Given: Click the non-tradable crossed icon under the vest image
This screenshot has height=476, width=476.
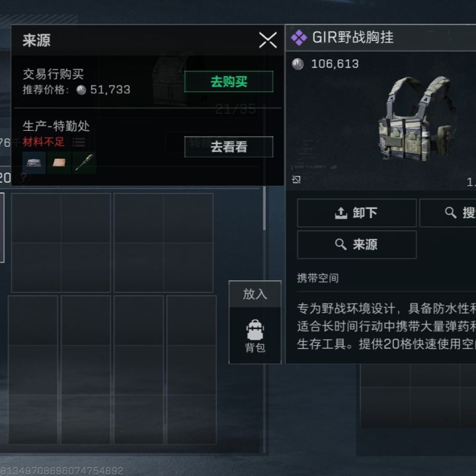Looking at the screenshot, I should click(x=296, y=179).
